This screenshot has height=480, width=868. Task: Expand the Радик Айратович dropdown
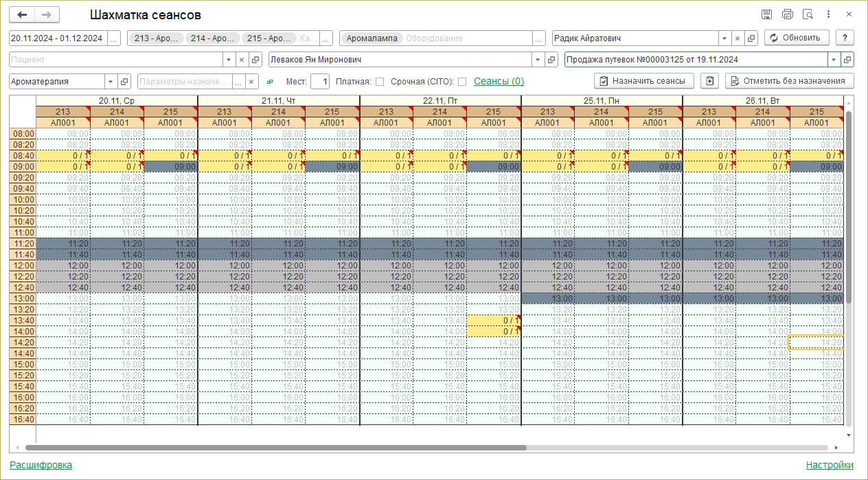724,38
